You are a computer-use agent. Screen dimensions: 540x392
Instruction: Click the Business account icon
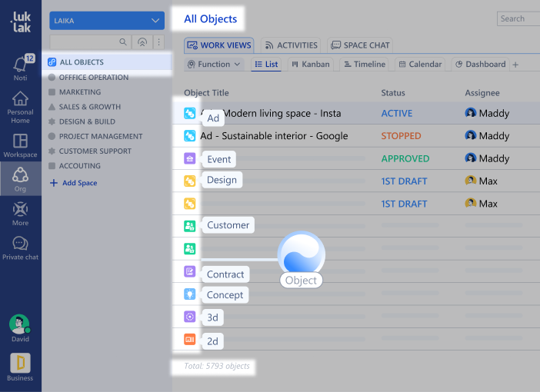click(x=20, y=363)
